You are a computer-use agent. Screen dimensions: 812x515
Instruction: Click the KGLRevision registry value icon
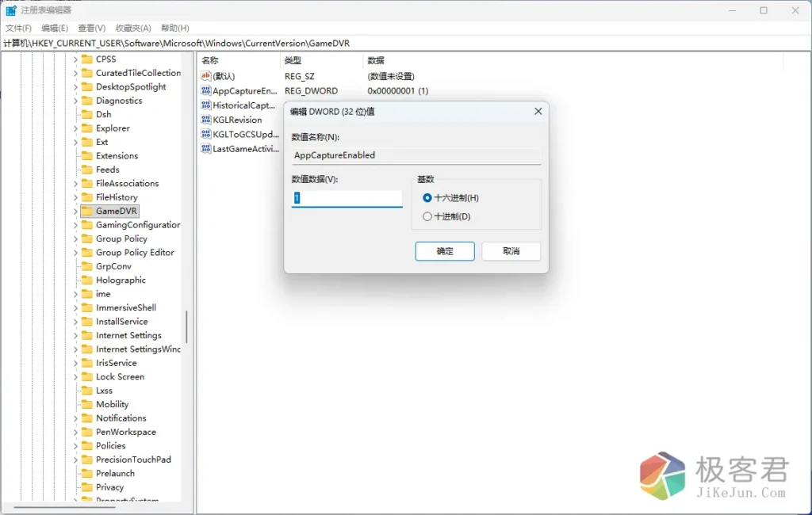pyautogui.click(x=206, y=120)
